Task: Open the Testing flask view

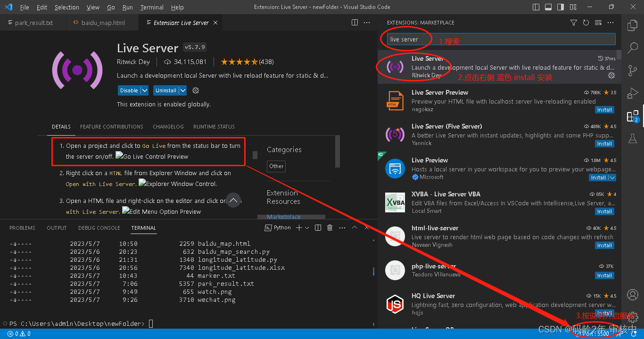Action: [x=632, y=138]
